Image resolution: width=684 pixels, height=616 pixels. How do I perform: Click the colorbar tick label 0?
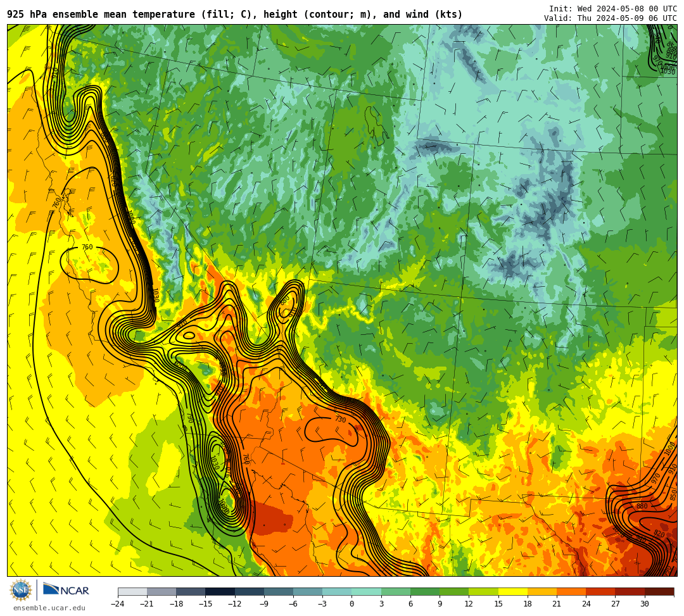(x=352, y=604)
